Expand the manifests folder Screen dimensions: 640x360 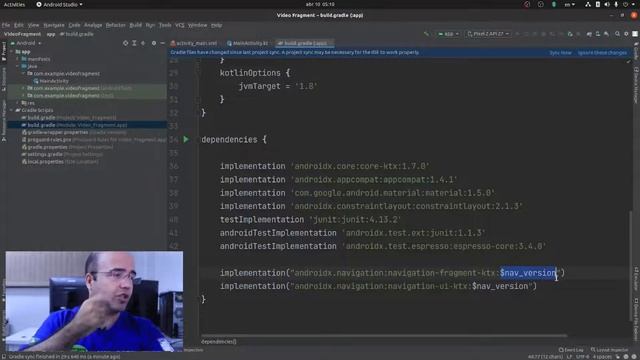coord(18,59)
